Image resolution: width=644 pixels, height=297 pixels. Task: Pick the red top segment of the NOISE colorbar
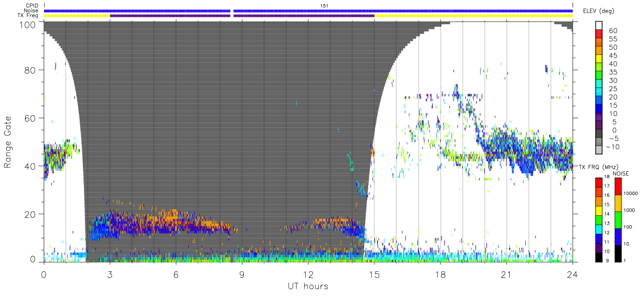click(618, 186)
